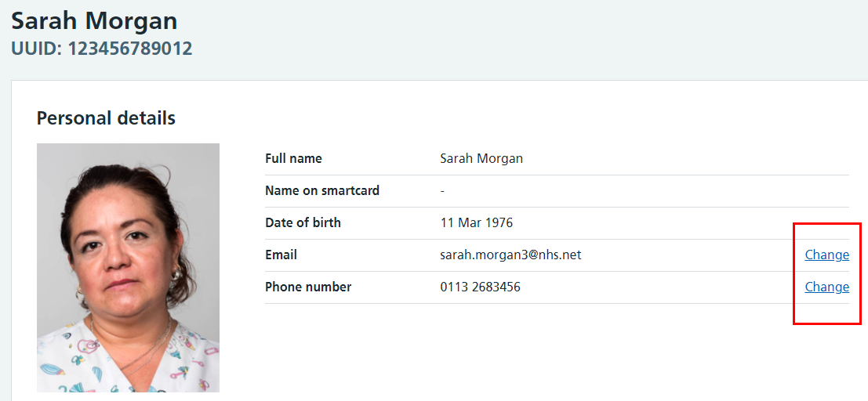
Task: Click the Full name label
Action: coord(293,159)
